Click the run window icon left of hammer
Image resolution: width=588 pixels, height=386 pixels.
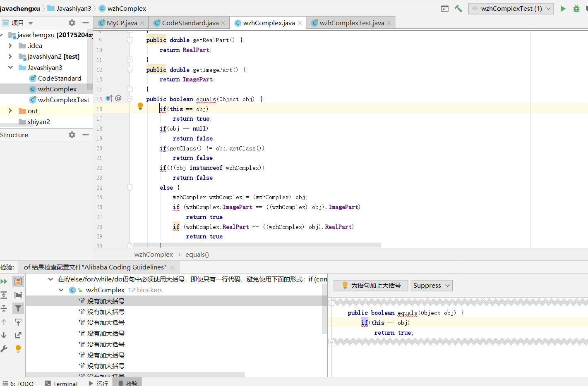click(445, 9)
